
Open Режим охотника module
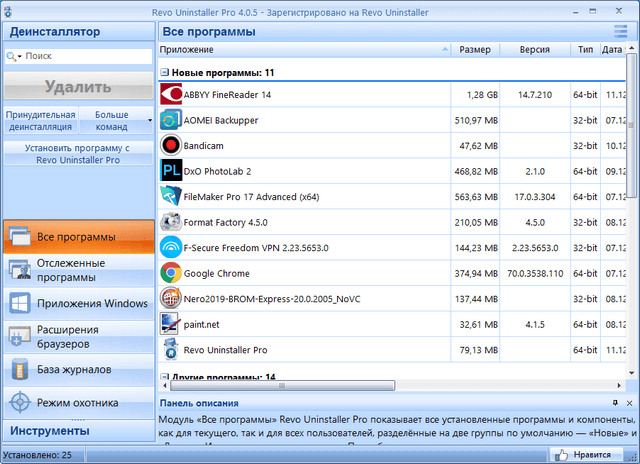coord(79,403)
